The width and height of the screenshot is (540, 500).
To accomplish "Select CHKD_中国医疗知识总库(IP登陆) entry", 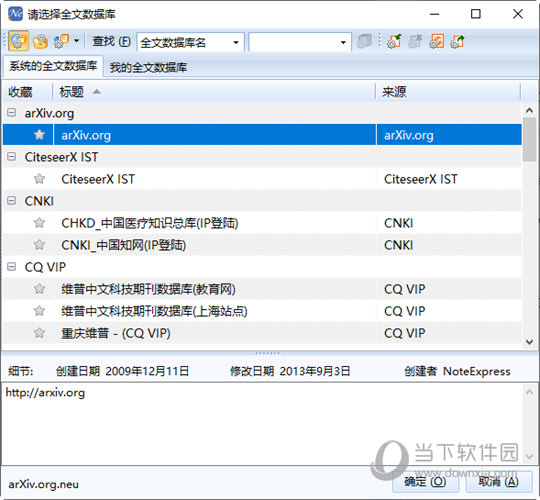I will click(150, 223).
